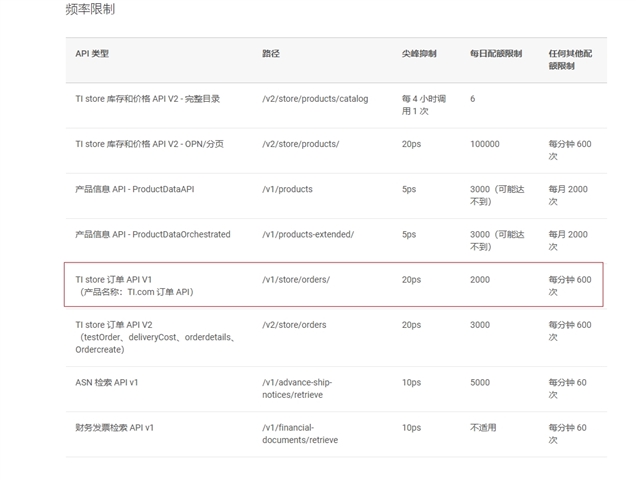Click the 每日配额限制 column header
636x480 pixels.
coord(496,54)
